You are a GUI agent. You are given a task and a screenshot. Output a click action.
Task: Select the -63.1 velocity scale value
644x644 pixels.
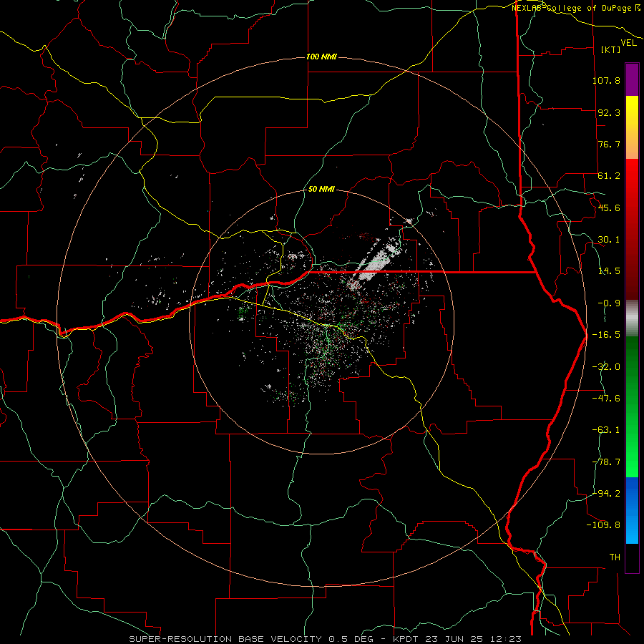point(606,430)
